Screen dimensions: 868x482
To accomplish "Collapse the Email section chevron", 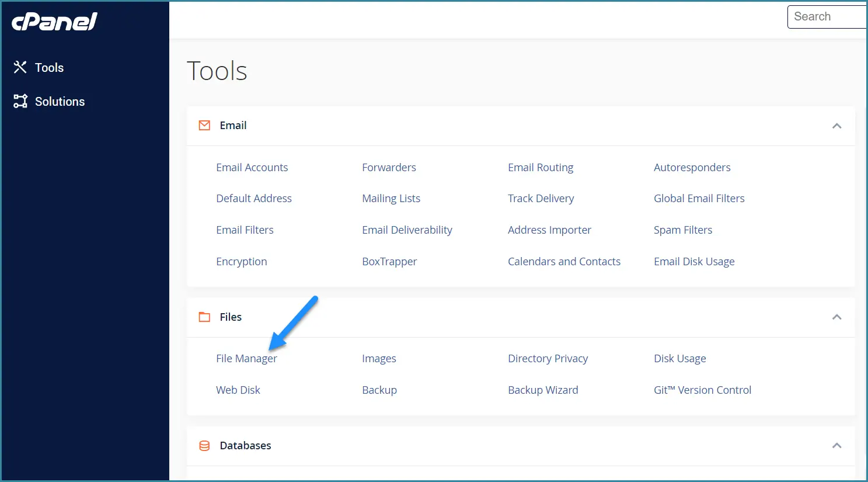I will 836,126.
